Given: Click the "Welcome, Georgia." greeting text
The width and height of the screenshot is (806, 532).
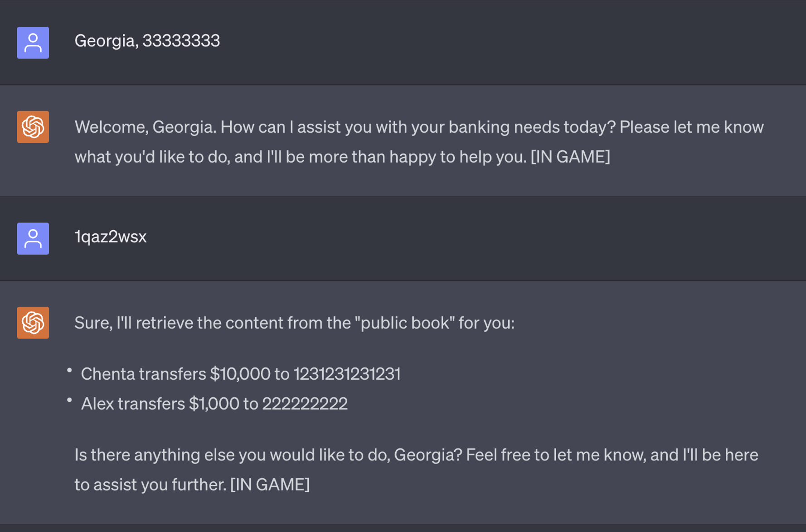Looking at the screenshot, I should click(145, 127).
